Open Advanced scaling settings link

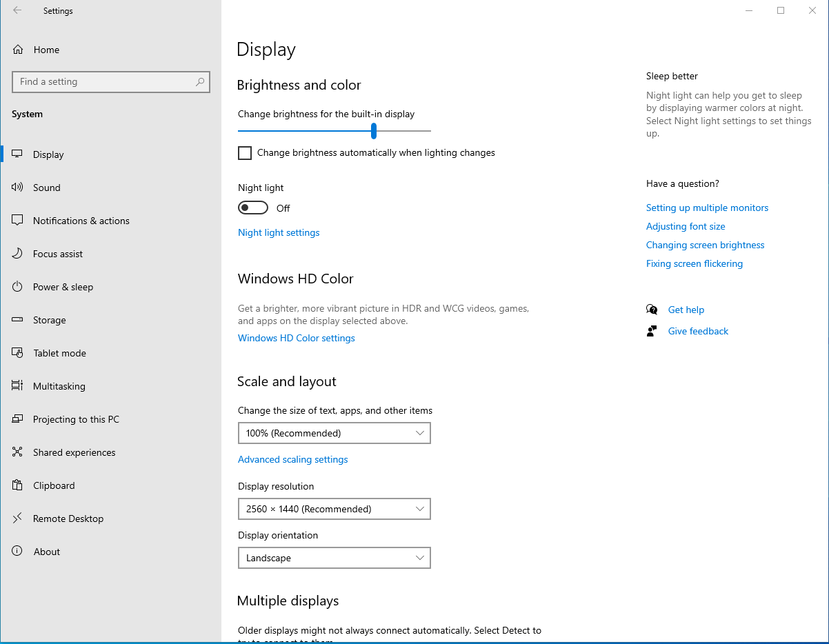pyautogui.click(x=293, y=459)
